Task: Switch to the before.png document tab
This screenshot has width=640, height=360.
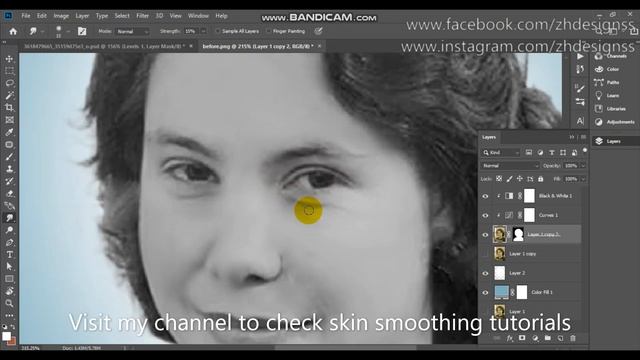Action: 258,46
